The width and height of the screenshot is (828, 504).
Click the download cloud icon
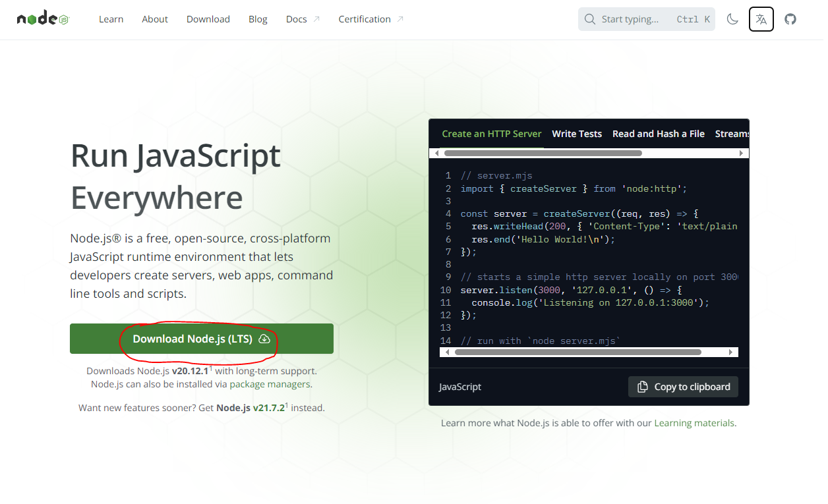264,339
